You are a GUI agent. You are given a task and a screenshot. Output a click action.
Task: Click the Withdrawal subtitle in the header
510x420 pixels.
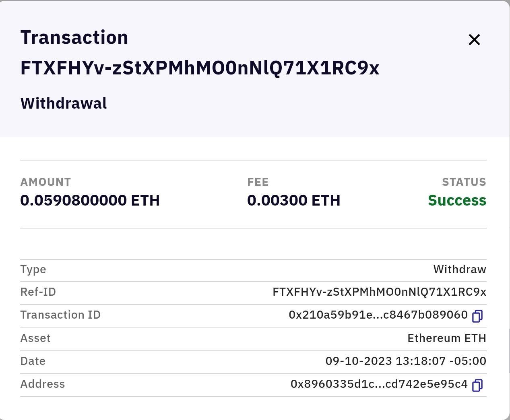[x=64, y=103]
